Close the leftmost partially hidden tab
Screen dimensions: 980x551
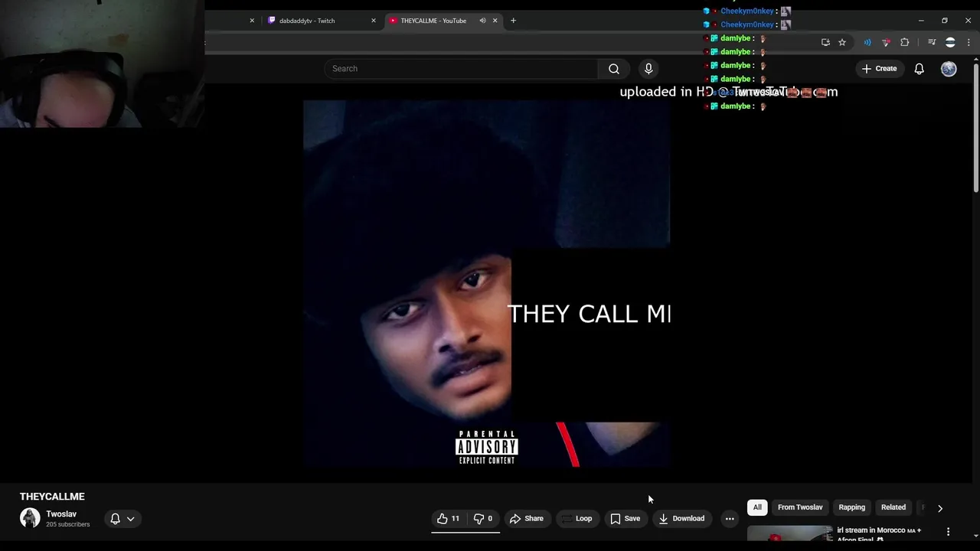click(x=252, y=21)
